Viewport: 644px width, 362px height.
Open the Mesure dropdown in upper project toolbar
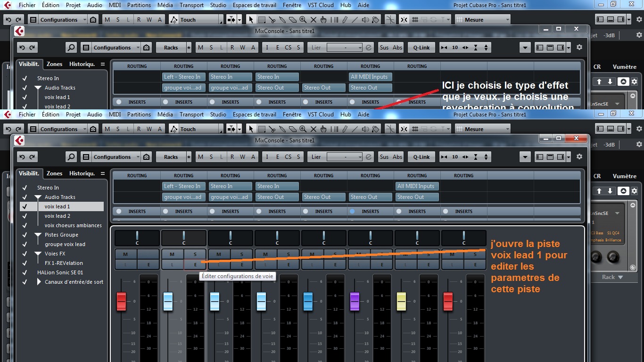tap(483, 20)
